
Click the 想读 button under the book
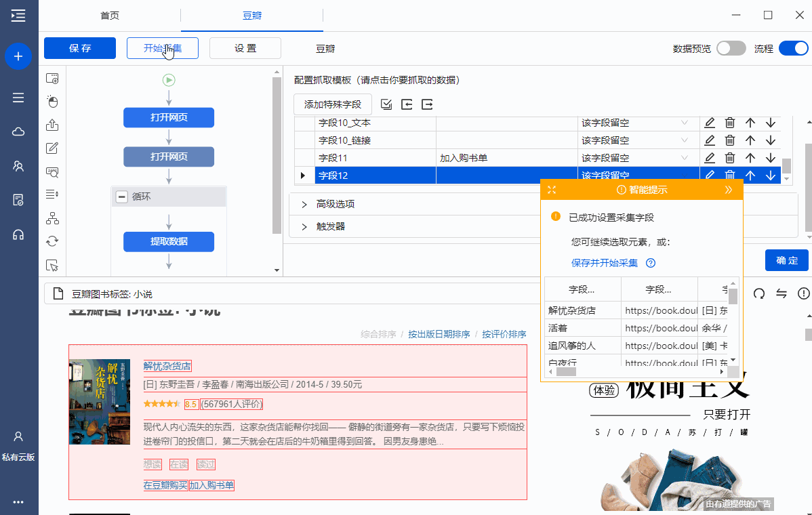coord(153,464)
